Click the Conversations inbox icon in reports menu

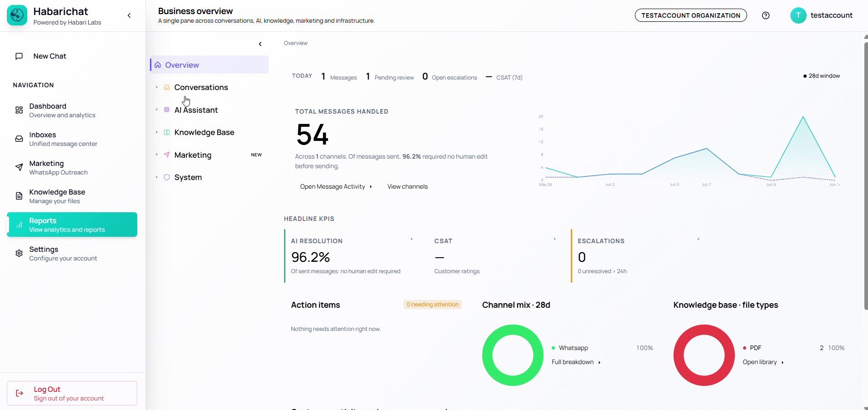point(167,87)
